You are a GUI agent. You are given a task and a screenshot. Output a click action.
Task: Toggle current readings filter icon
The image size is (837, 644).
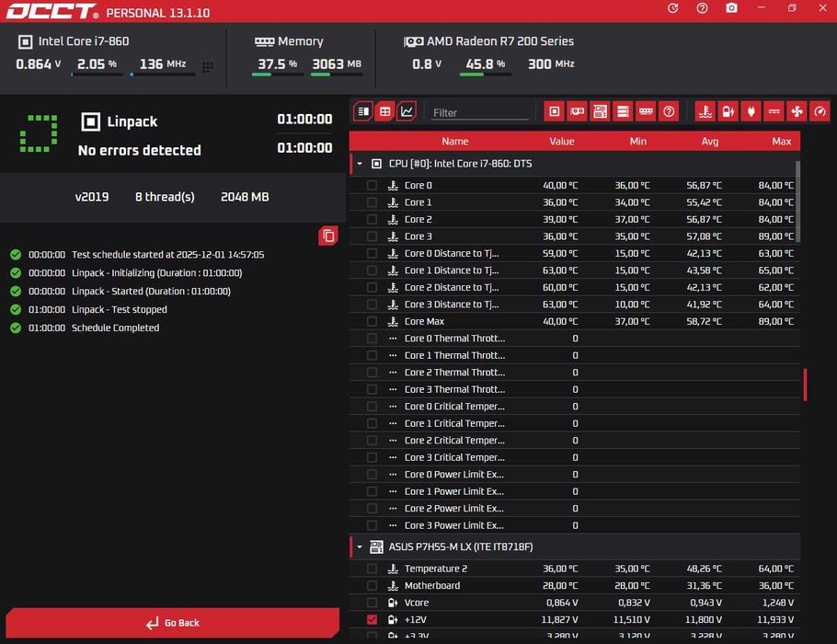coord(774,111)
